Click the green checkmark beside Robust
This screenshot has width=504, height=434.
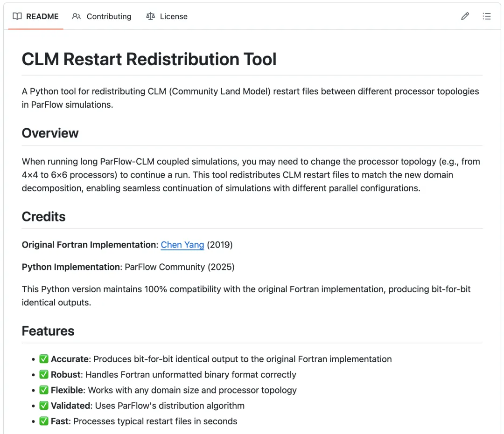click(x=44, y=374)
